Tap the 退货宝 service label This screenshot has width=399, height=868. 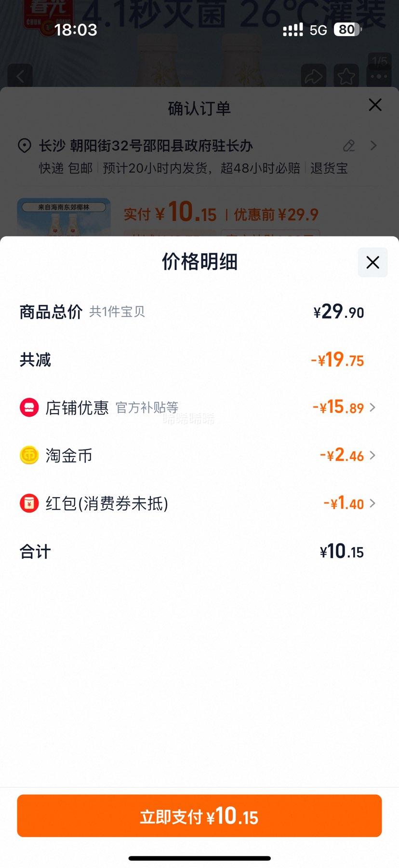click(x=329, y=168)
